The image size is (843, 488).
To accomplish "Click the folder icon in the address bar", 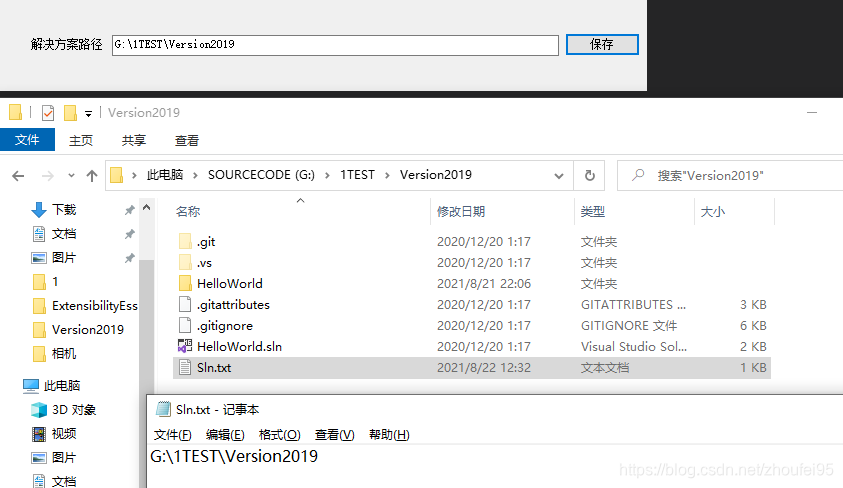I will pos(117,175).
